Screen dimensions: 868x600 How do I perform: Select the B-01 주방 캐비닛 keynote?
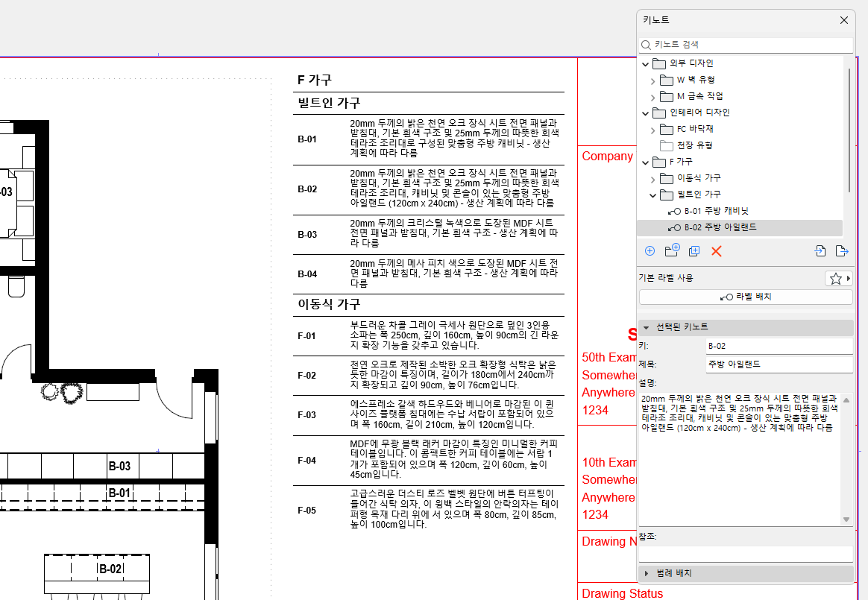click(x=716, y=211)
